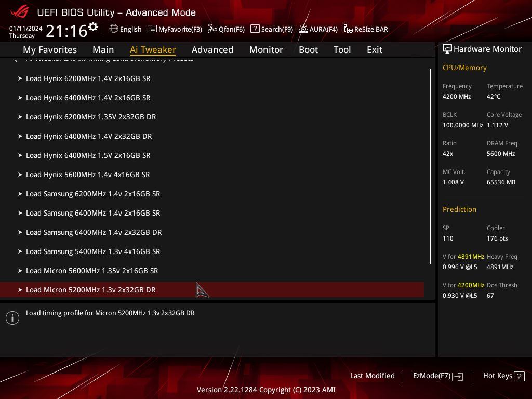The width and height of the screenshot is (532, 399).
Task: Go to the Exit tab
Action: [x=375, y=50]
